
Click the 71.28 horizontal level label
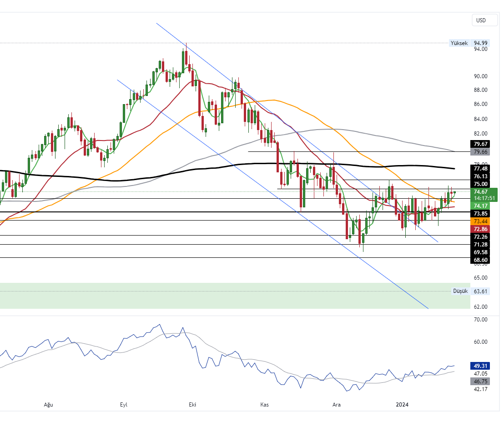tap(481, 245)
